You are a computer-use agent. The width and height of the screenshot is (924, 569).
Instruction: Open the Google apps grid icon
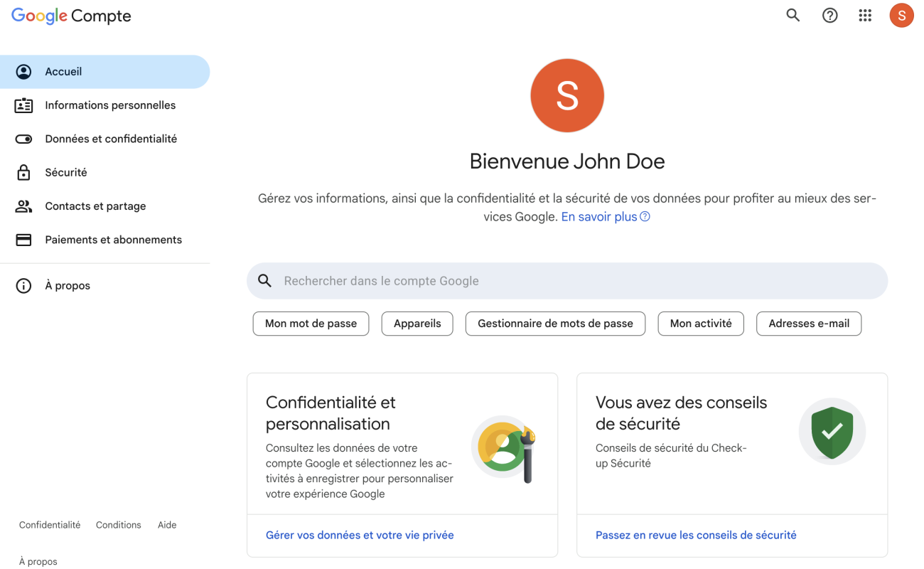[865, 15]
